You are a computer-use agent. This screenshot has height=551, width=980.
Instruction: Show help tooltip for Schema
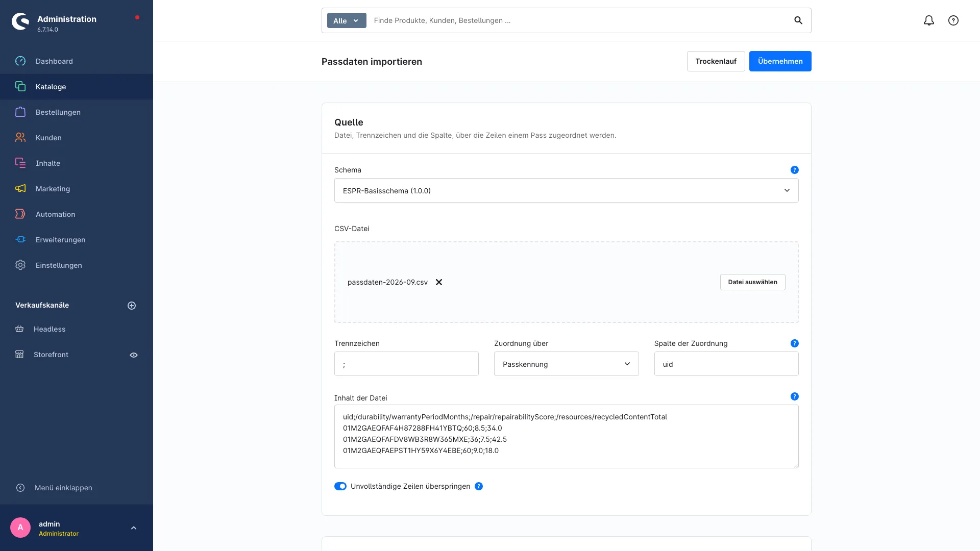[795, 170]
